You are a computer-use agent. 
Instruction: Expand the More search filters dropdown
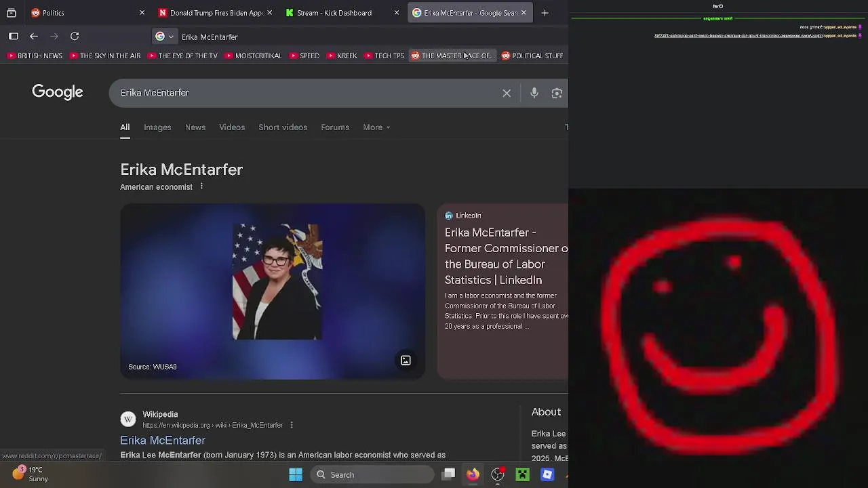click(x=376, y=127)
